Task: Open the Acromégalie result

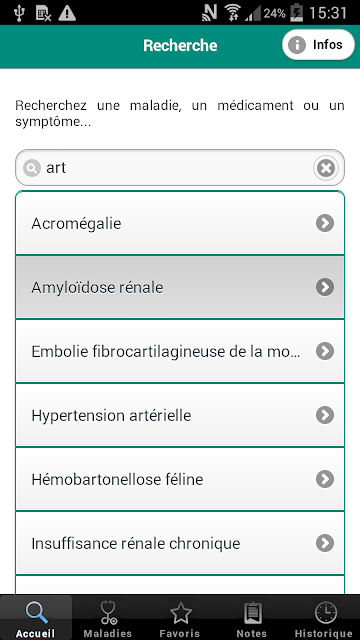Action: tap(180, 223)
